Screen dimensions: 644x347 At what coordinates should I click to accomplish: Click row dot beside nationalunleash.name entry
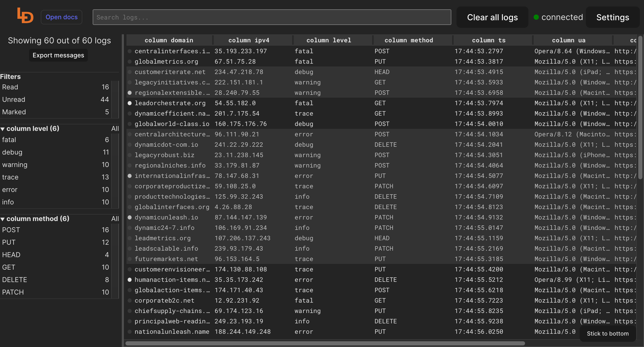[x=130, y=332]
